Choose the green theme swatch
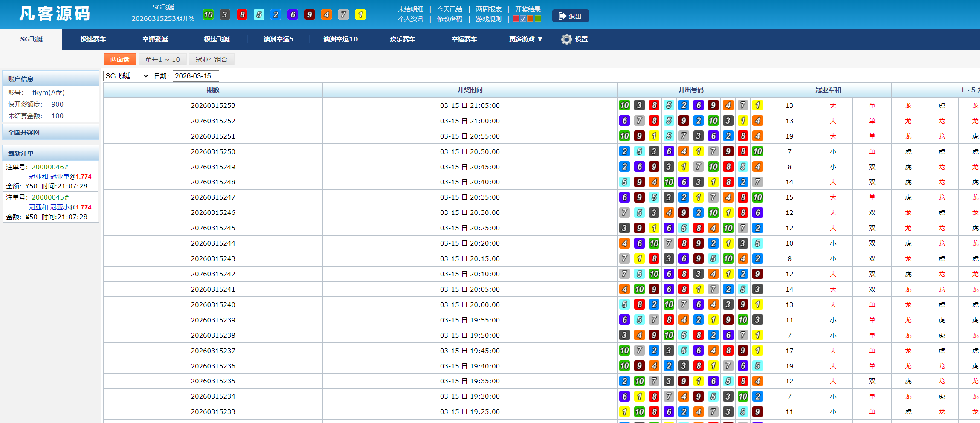980x423 pixels. click(538, 19)
